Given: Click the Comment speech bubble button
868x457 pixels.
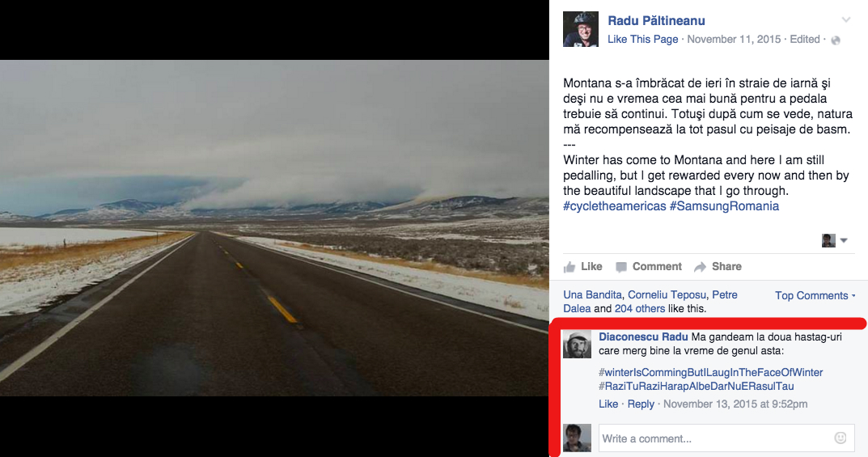Looking at the screenshot, I should pyautogui.click(x=648, y=266).
